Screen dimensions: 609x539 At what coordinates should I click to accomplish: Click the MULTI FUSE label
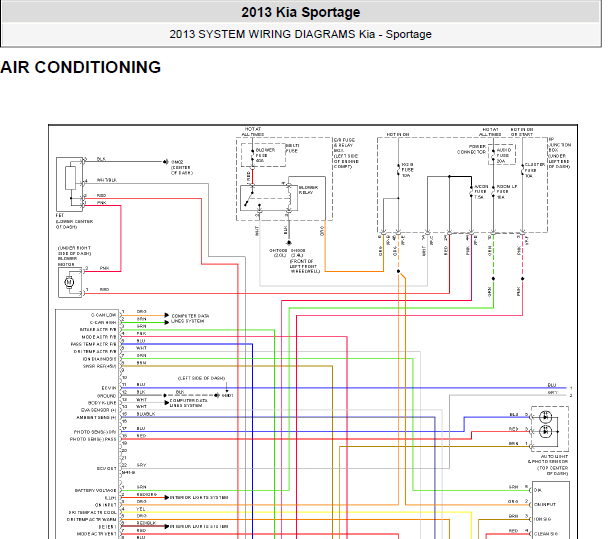coord(292,148)
